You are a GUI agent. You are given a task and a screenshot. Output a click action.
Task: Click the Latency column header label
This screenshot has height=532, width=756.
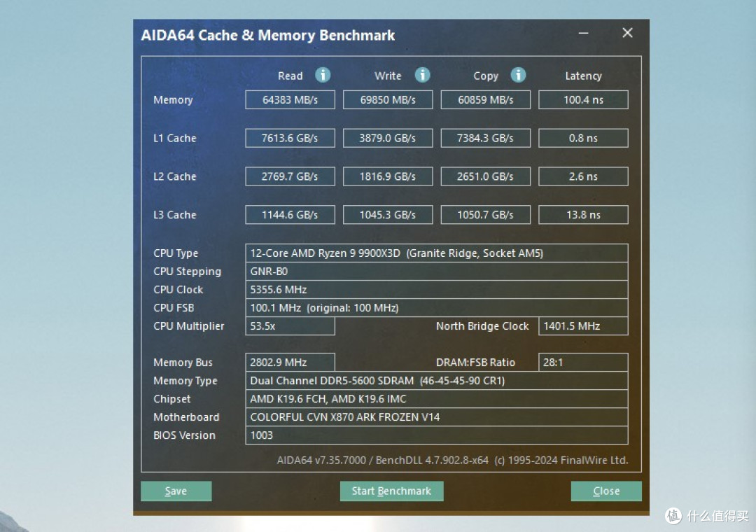coord(583,76)
